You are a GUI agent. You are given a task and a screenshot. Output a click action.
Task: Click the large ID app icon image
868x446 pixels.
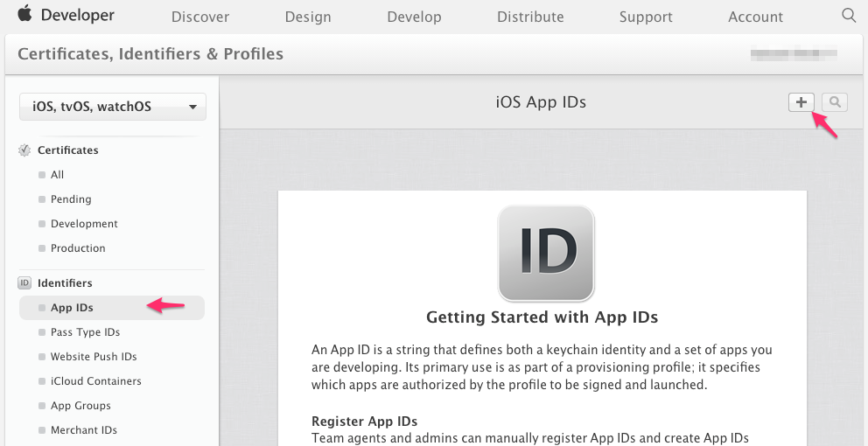tap(546, 253)
